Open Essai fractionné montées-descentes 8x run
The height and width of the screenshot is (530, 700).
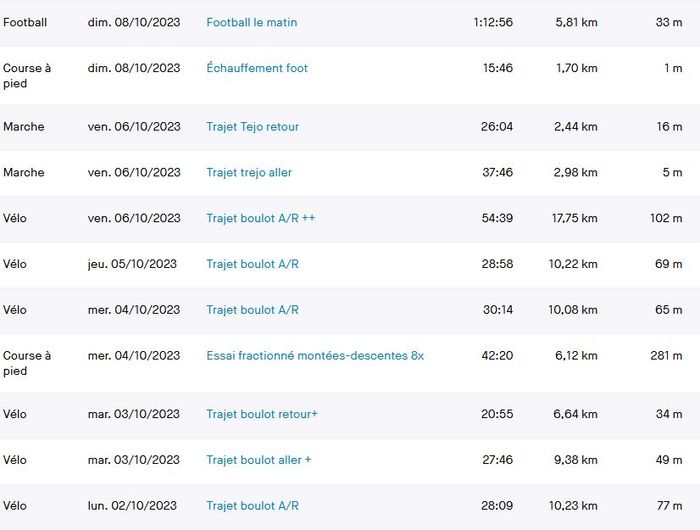(x=315, y=356)
